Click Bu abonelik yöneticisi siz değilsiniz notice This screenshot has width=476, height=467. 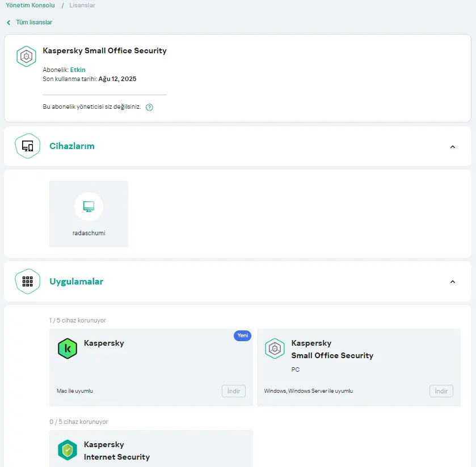click(92, 107)
